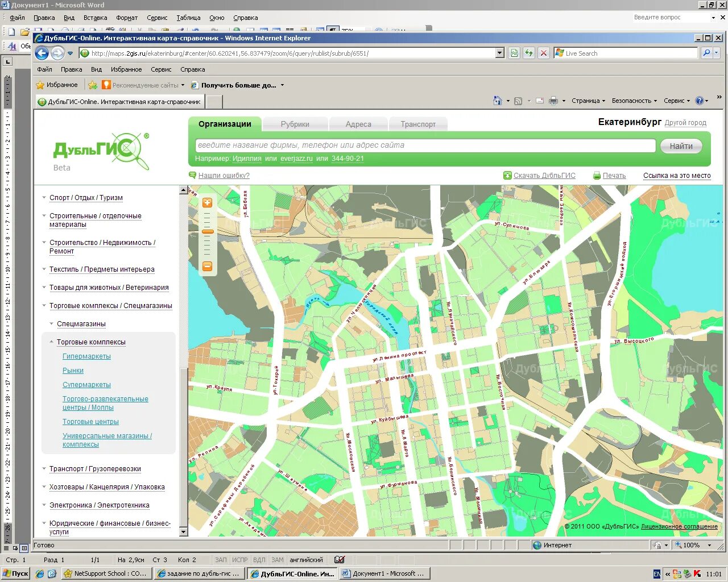Toggle ИСПР track changes indicator in Word

coord(240,560)
